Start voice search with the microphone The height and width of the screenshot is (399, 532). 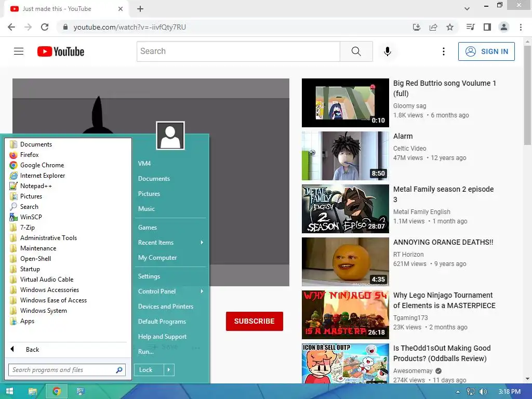coord(388,51)
